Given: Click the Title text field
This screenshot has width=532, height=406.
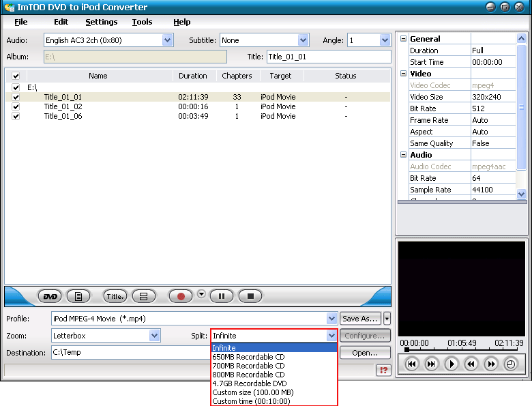Looking at the screenshot, I should 329,57.
